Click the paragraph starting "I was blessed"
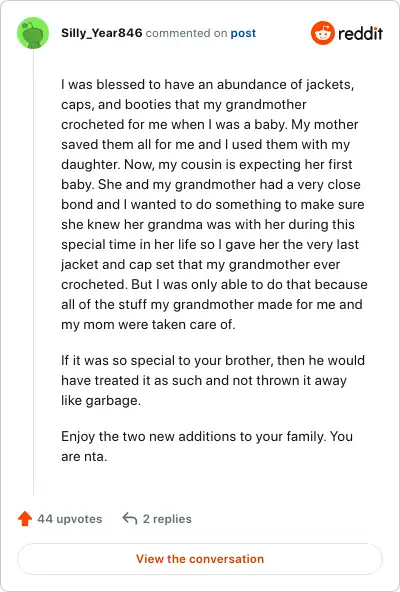Viewport: 400px width, 592px height. click(214, 204)
